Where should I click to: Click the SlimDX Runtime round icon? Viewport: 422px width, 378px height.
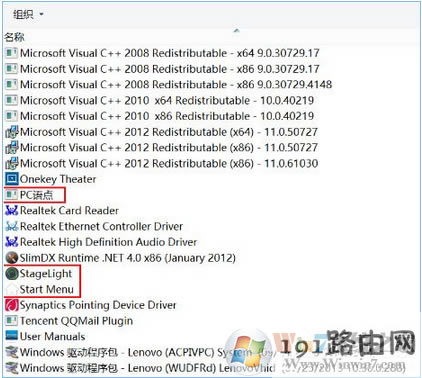pos(12,258)
